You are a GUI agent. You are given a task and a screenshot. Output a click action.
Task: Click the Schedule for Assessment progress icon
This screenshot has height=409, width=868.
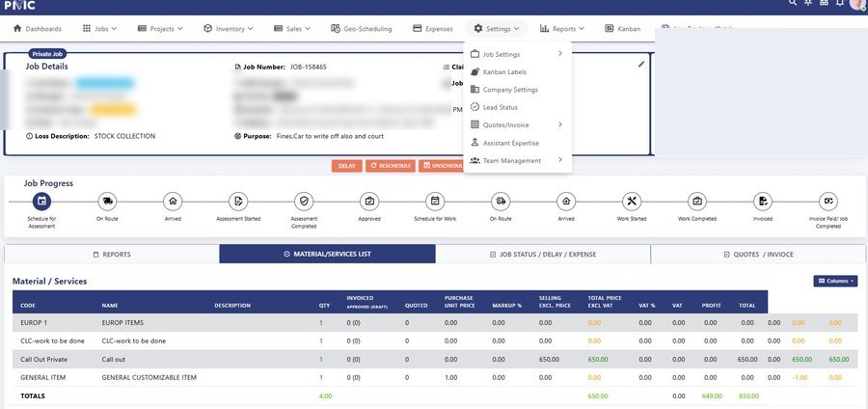[41, 202]
